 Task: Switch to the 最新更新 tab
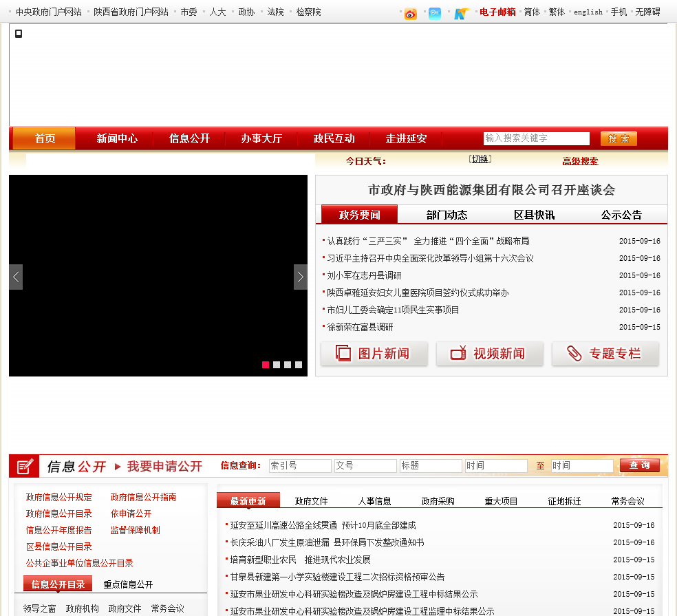tap(248, 501)
